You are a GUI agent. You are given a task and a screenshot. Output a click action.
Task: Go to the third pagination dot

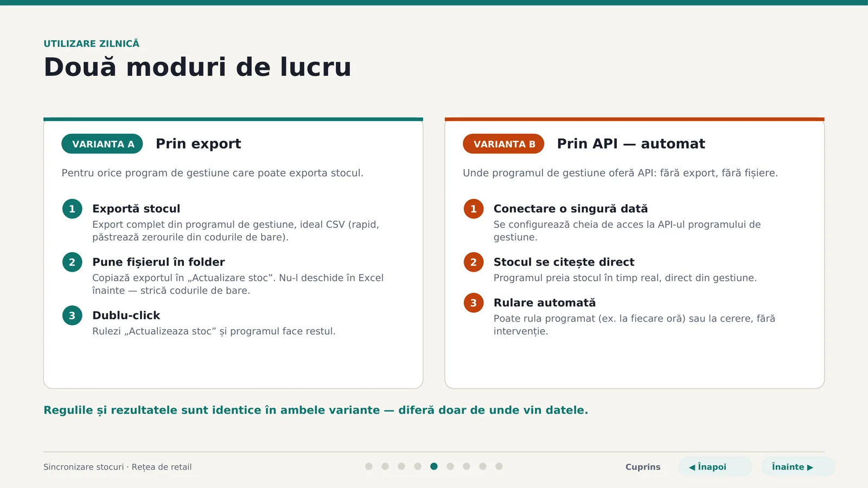coord(401,466)
